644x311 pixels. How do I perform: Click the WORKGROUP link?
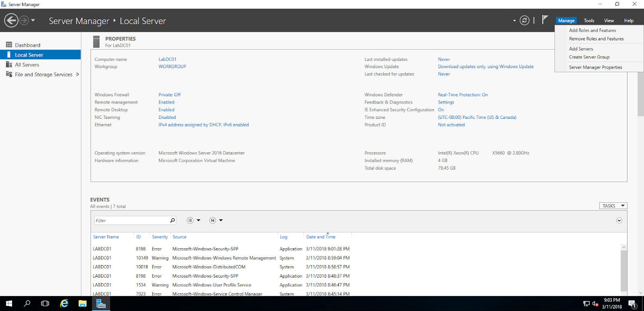pos(172,66)
